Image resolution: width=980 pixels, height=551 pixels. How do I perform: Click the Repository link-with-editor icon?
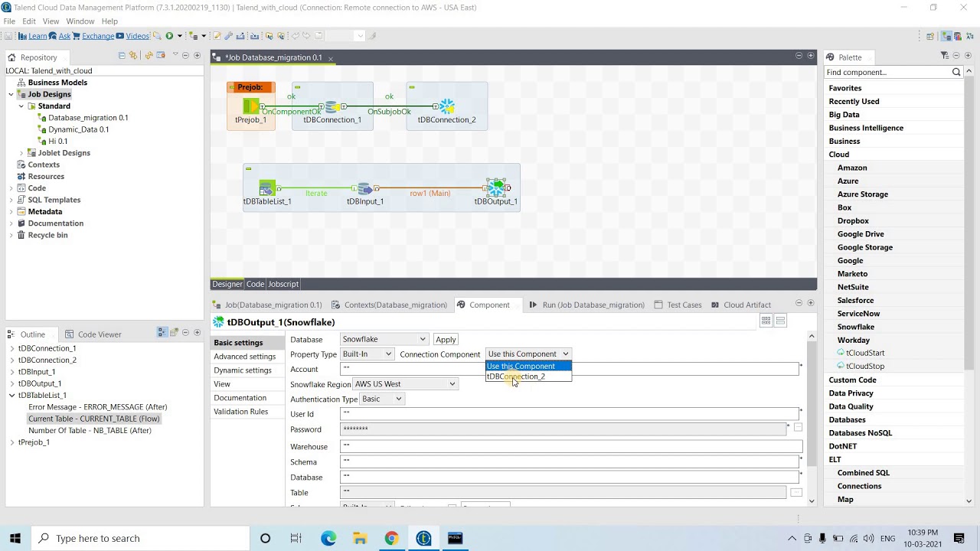[x=133, y=56]
